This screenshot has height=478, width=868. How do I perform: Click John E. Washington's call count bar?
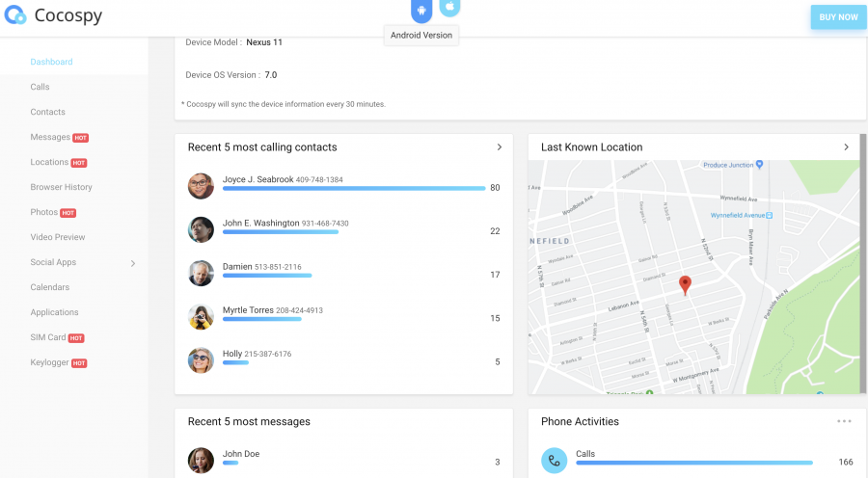click(x=281, y=232)
